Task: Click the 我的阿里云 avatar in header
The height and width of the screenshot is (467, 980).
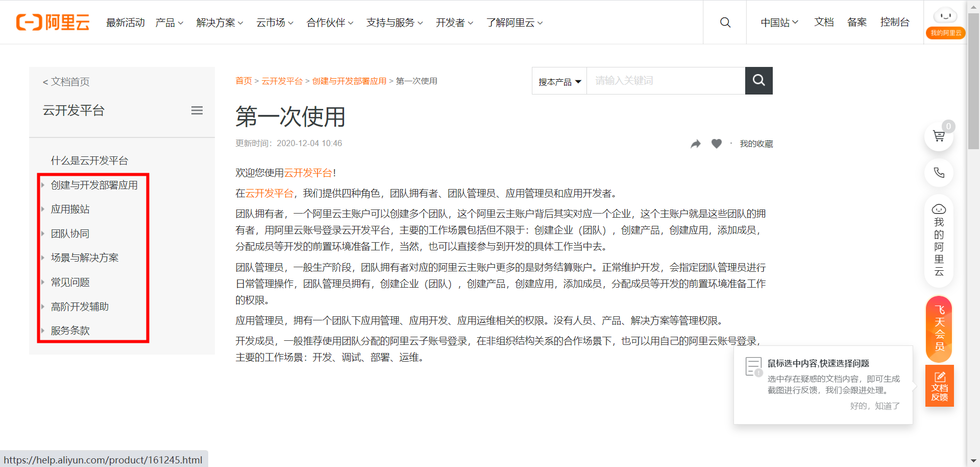Action: click(945, 22)
